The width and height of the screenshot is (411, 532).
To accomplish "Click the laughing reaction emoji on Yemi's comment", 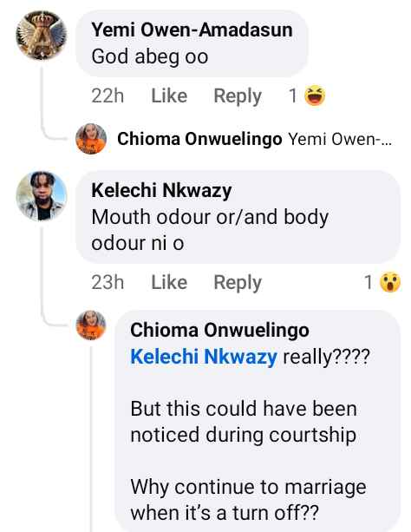I will (x=315, y=95).
